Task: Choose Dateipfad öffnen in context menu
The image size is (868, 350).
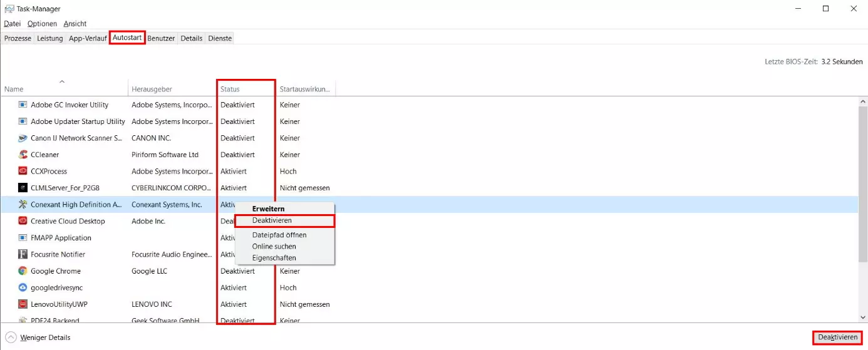Action: [285, 235]
